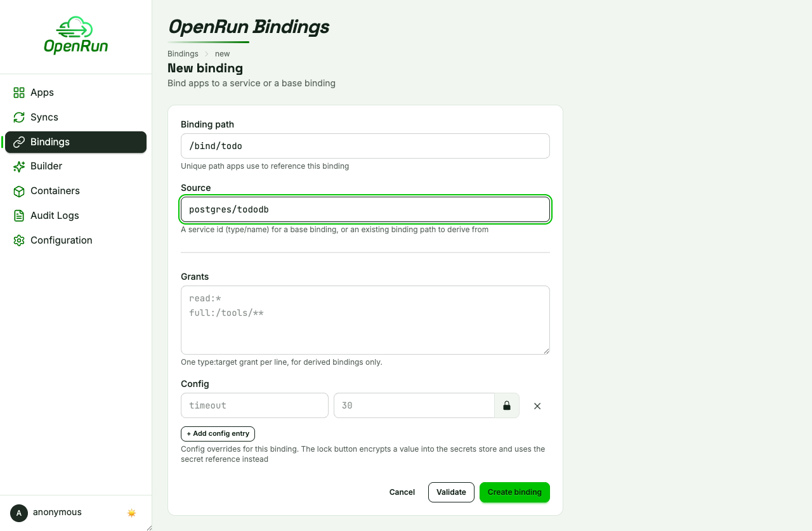Click the 'New binding' heading

tap(205, 68)
